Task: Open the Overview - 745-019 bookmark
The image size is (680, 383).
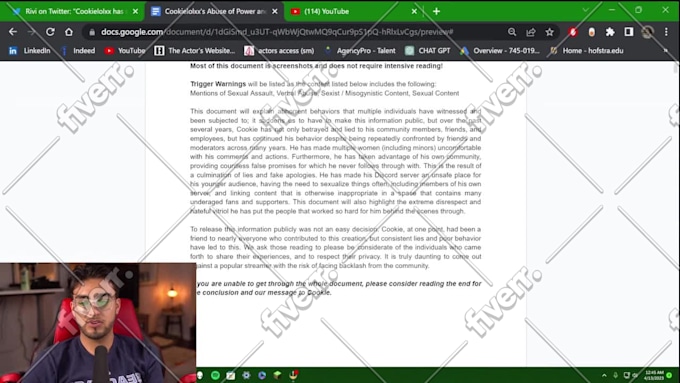Action: tap(500, 51)
